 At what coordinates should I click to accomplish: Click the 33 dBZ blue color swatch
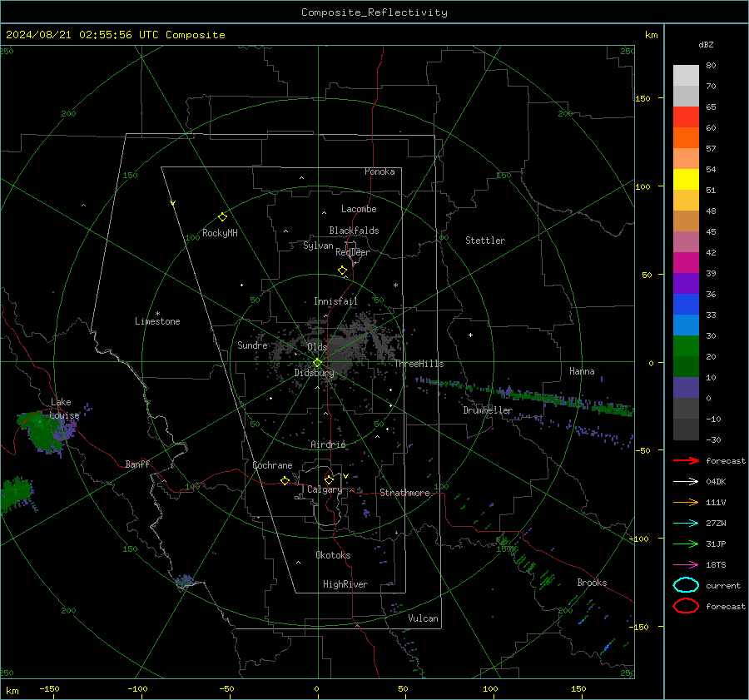pos(686,325)
